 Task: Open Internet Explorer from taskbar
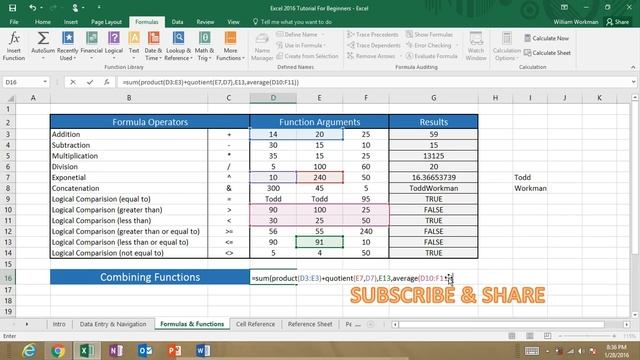coord(29,351)
